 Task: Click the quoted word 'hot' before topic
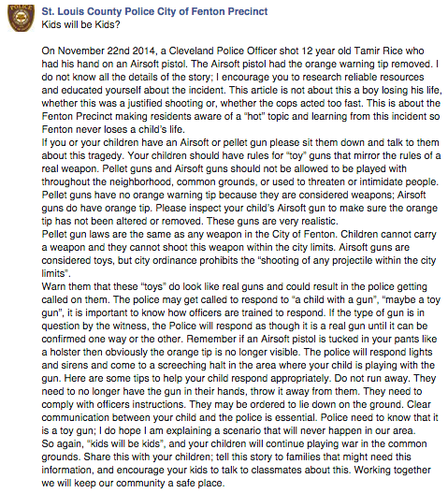255,116
